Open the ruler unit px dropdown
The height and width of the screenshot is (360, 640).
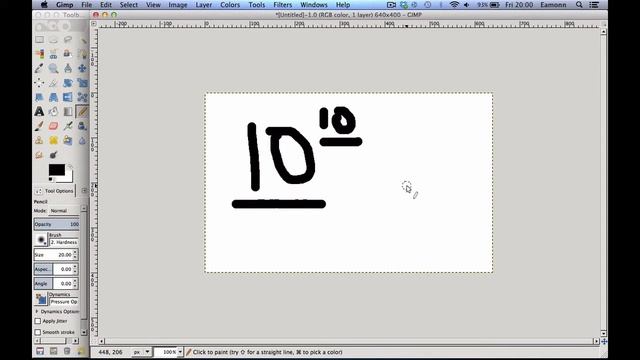pos(142,352)
